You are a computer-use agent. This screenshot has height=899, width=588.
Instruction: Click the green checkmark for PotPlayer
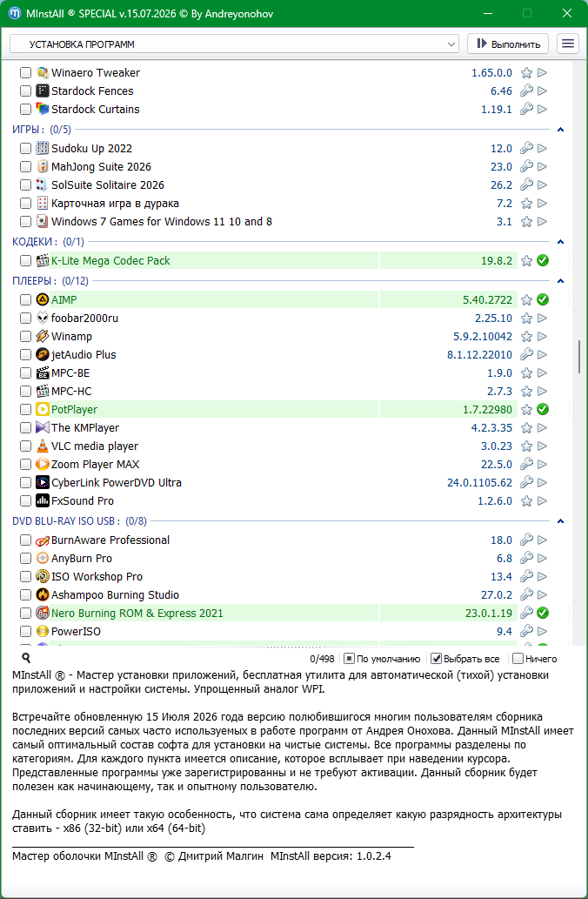(x=542, y=409)
